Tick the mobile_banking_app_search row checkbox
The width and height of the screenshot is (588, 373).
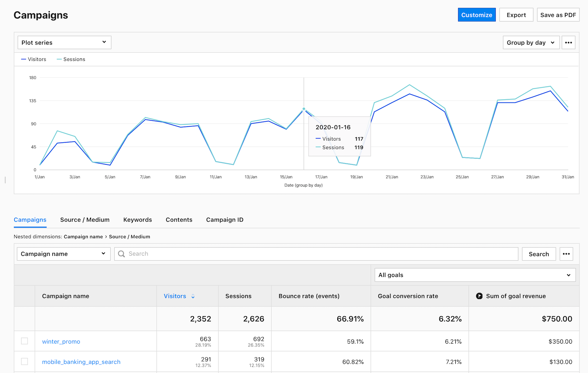[24, 362]
